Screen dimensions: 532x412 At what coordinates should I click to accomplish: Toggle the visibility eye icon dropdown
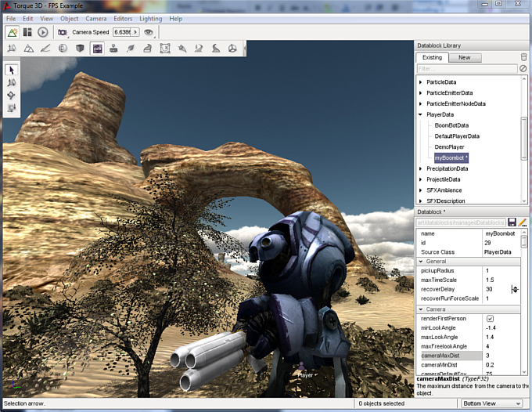148,32
